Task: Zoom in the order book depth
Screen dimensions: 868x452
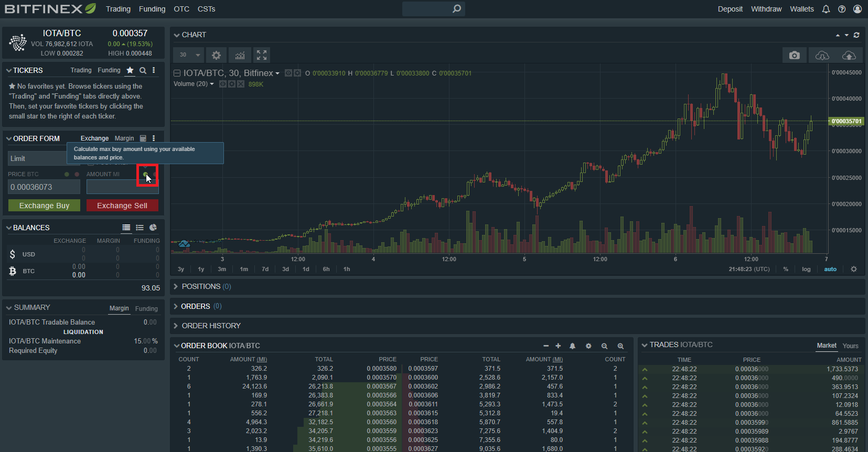Action: click(620, 346)
